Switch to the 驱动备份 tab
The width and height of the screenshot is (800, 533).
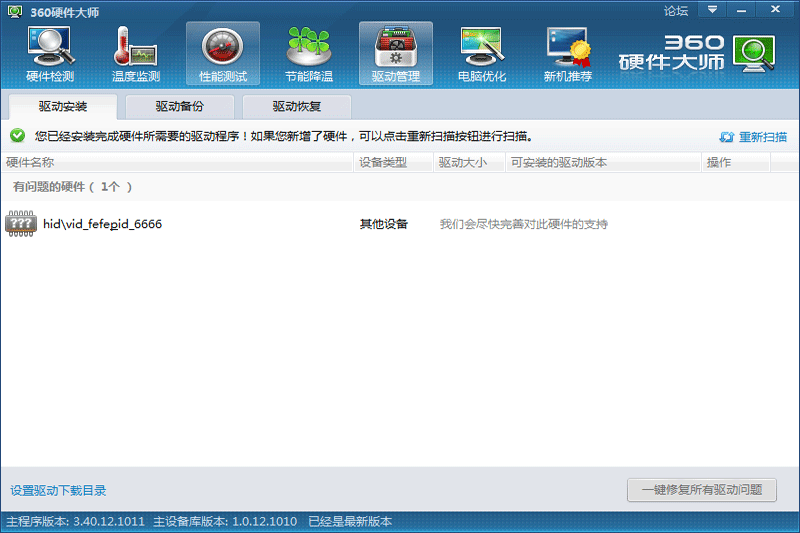click(179, 106)
